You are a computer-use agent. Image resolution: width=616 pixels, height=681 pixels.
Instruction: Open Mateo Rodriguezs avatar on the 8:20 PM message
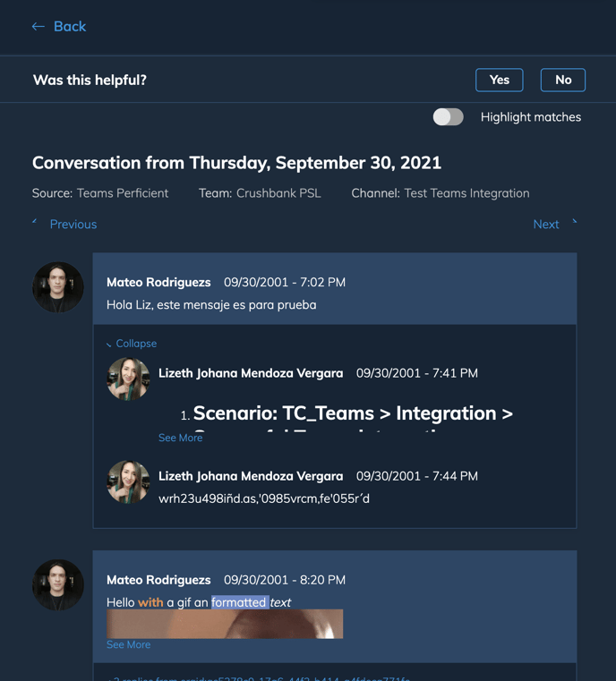[58, 584]
